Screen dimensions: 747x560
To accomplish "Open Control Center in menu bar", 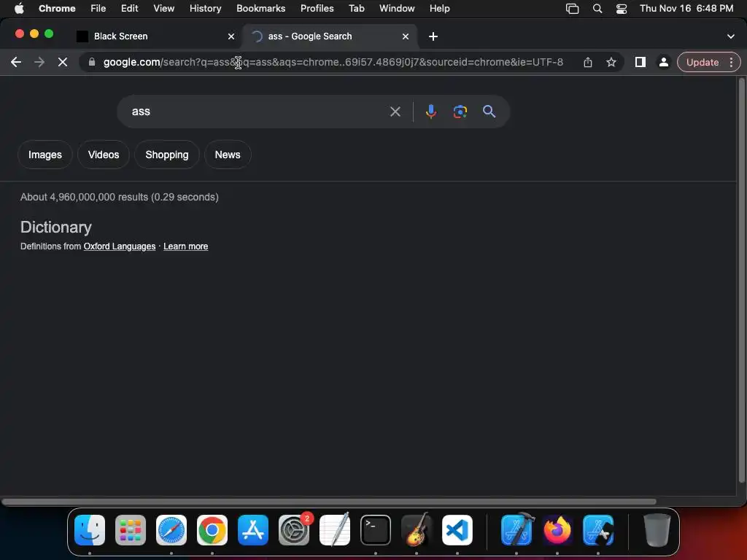I will (x=622, y=9).
